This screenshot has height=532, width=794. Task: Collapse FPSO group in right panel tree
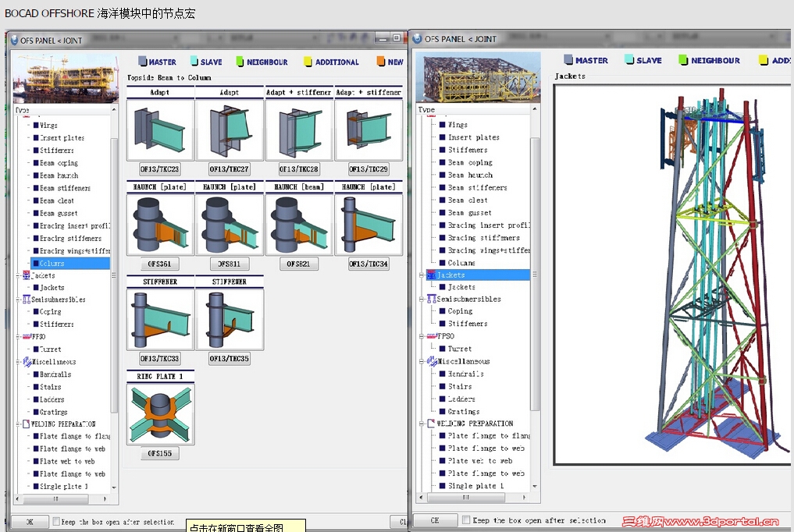pyautogui.click(x=422, y=335)
